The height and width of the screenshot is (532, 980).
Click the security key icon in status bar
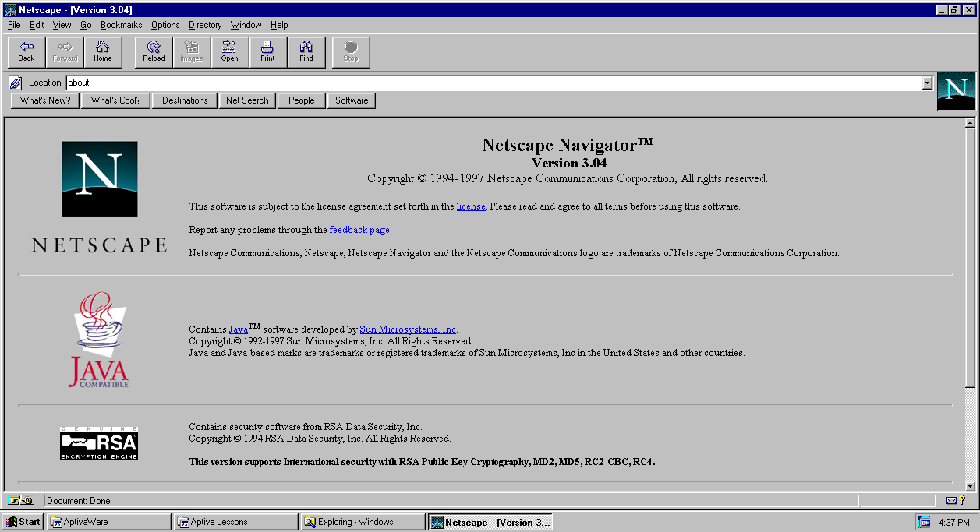pos(21,500)
